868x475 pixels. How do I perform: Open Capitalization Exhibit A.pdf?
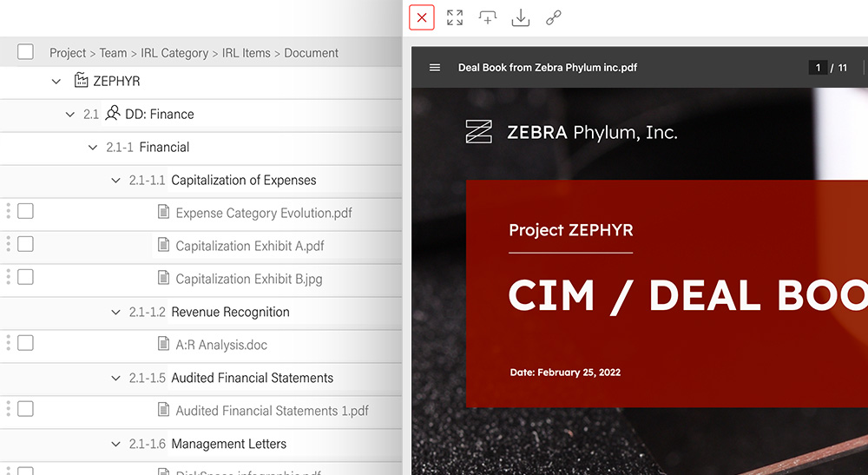click(x=250, y=246)
